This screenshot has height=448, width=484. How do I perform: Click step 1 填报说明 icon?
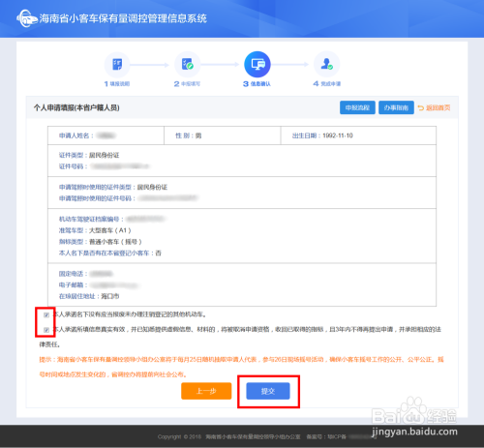117,65
